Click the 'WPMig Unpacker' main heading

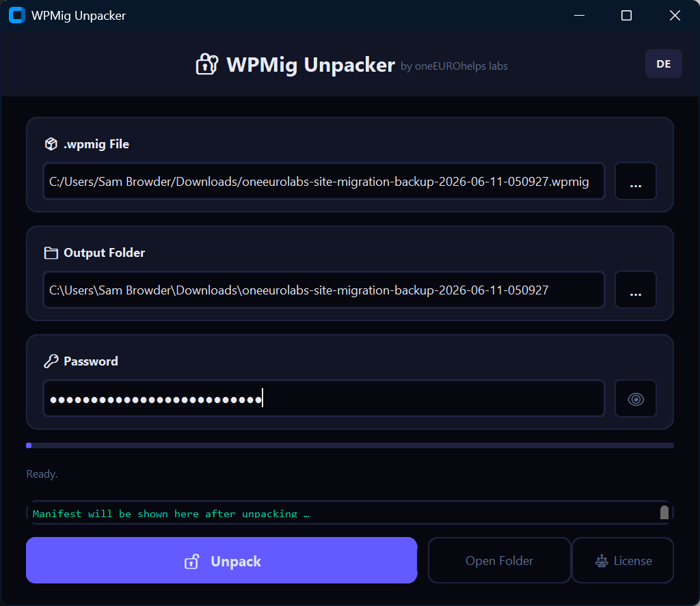click(x=311, y=65)
